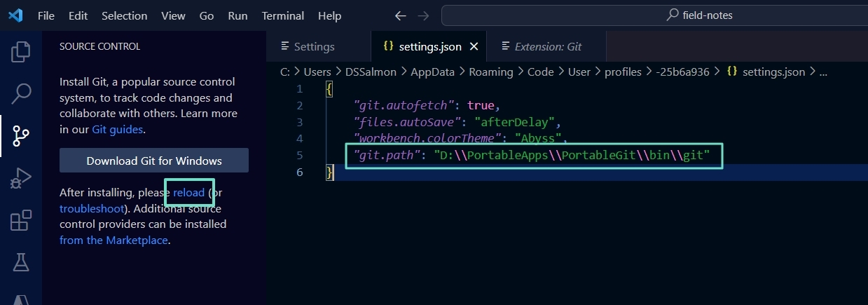Click the Code breadcrumb segment
Image resolution: width=868 pixels, height=305 pixels.
[x=540, y=72]
